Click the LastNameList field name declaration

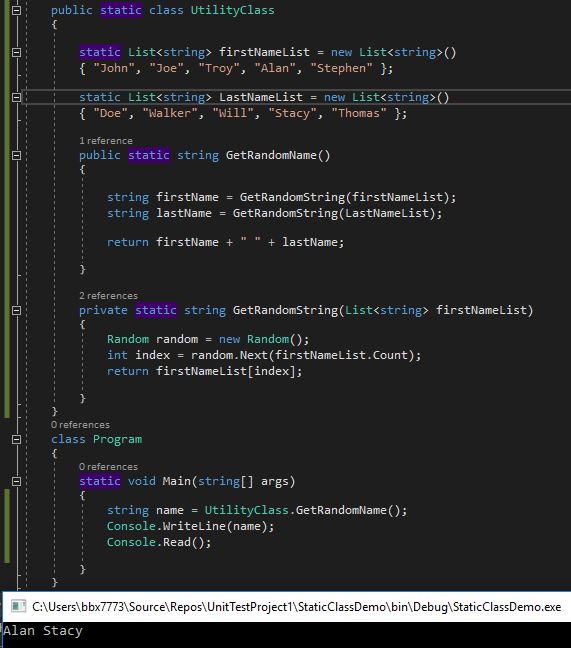pos(261,98)
